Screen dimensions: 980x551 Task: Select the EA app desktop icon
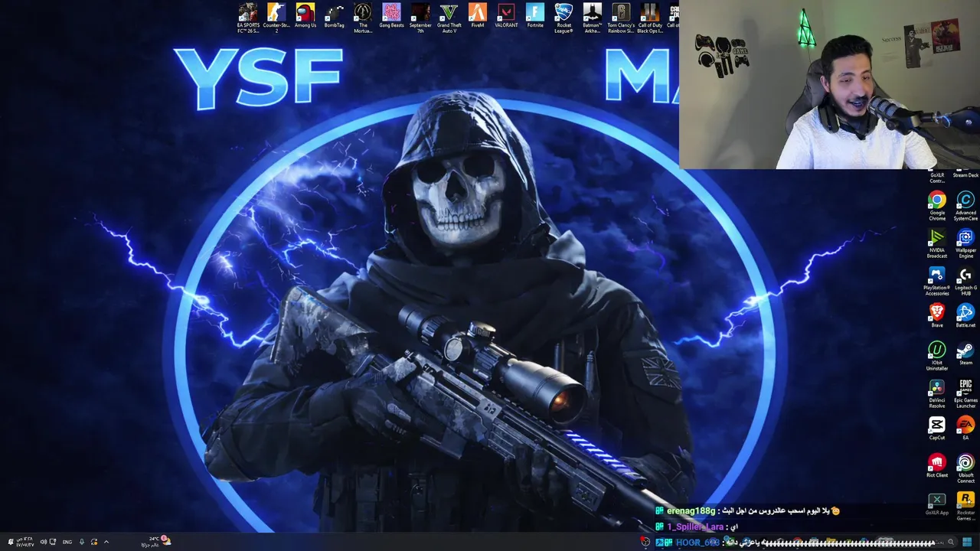click(x=965, y=429)
